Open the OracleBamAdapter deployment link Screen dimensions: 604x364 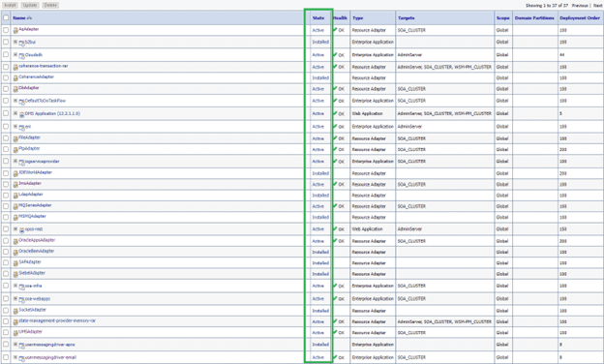[37, 251]
